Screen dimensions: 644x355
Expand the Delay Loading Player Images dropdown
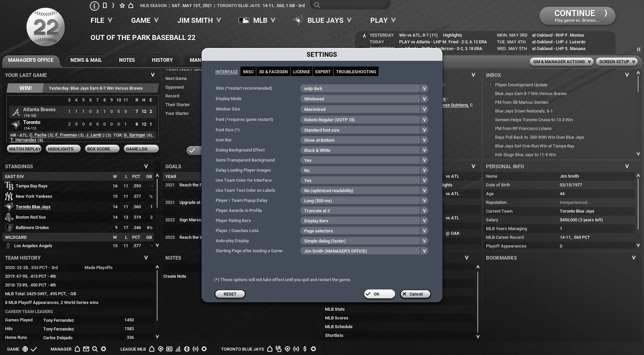click(x=364, y=171)
